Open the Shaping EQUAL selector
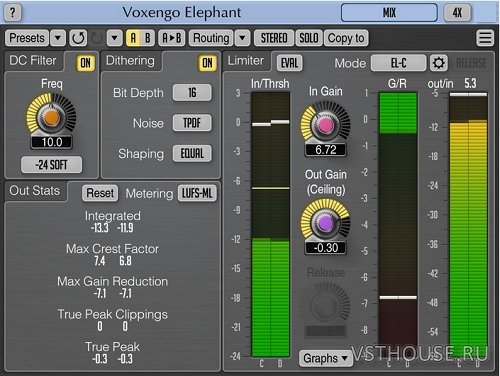Screen dimensions: 500x376 click(192, 153)
